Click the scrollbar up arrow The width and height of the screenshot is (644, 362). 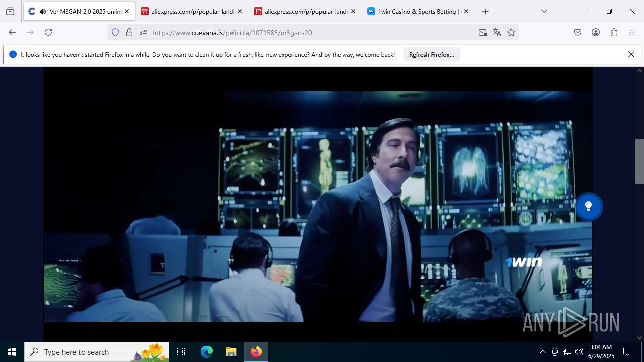tap(639, 71)
